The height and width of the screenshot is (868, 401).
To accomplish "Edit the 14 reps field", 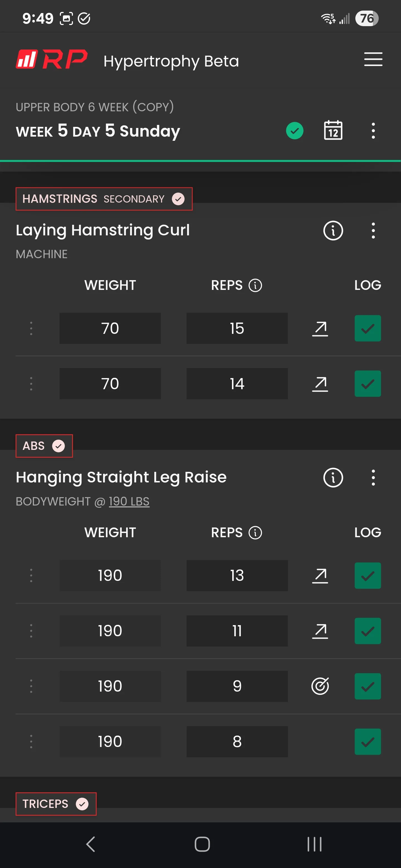I will pos(237,383).
